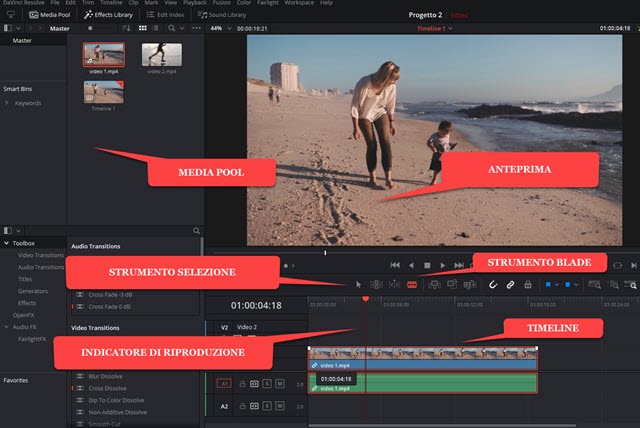Toggle the Position Lock padlock icon
Viewport: 640px width, 428px height.
click(528, 284)
